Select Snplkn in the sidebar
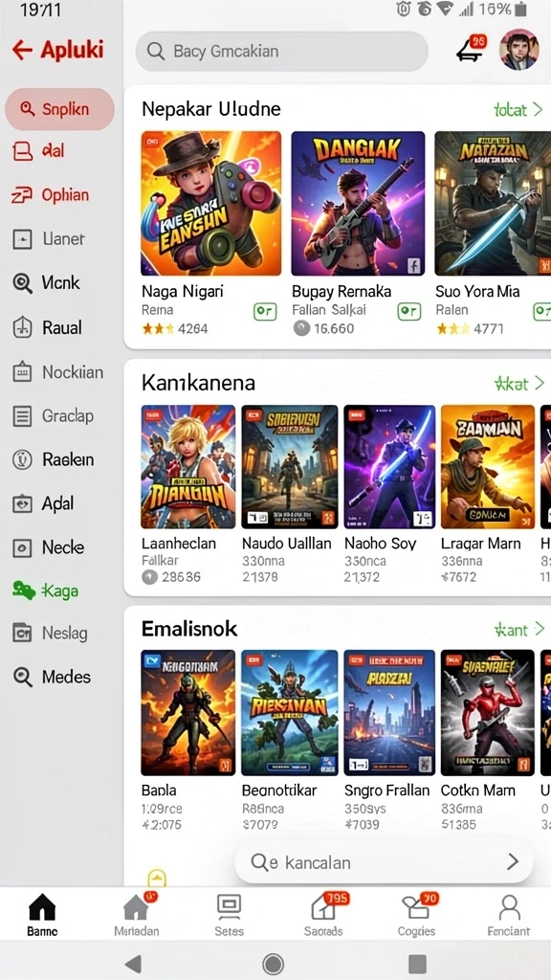Viewport: 551px width, 980px height. 59,109
